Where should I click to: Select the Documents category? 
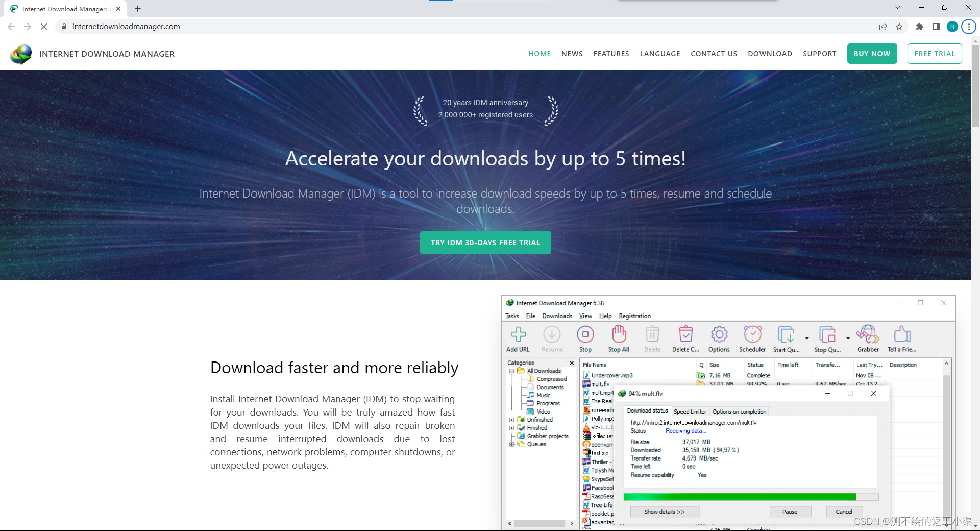coord(550,388)
